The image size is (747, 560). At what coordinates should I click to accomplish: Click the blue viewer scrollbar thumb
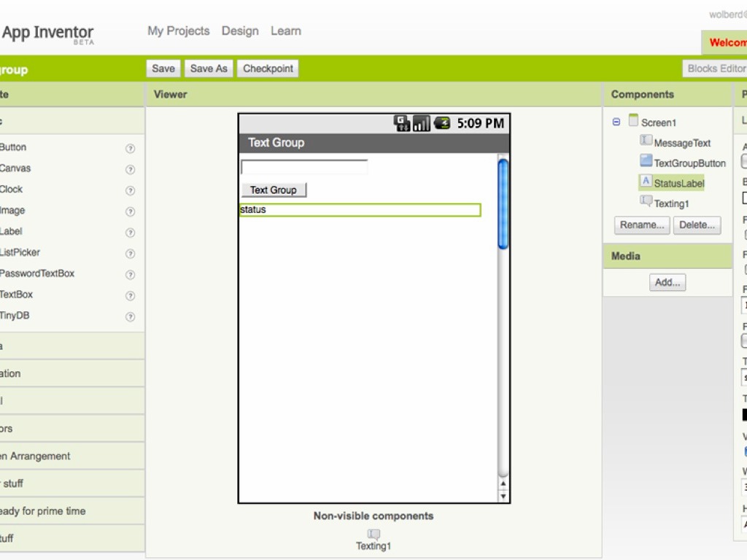503,204
